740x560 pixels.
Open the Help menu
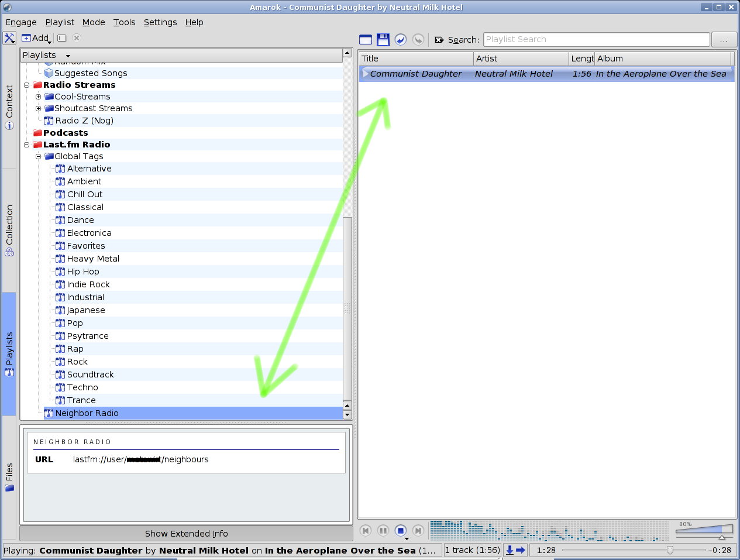pos(194,22)
